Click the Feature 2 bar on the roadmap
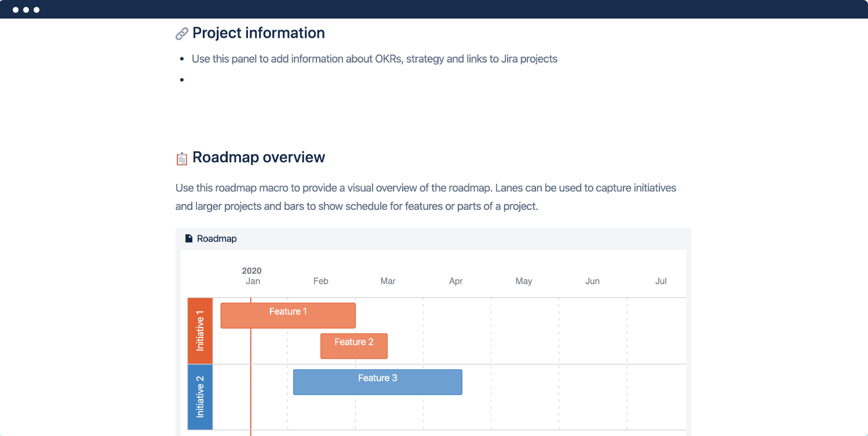Screen dimensions: 868x436 point(353,346)
